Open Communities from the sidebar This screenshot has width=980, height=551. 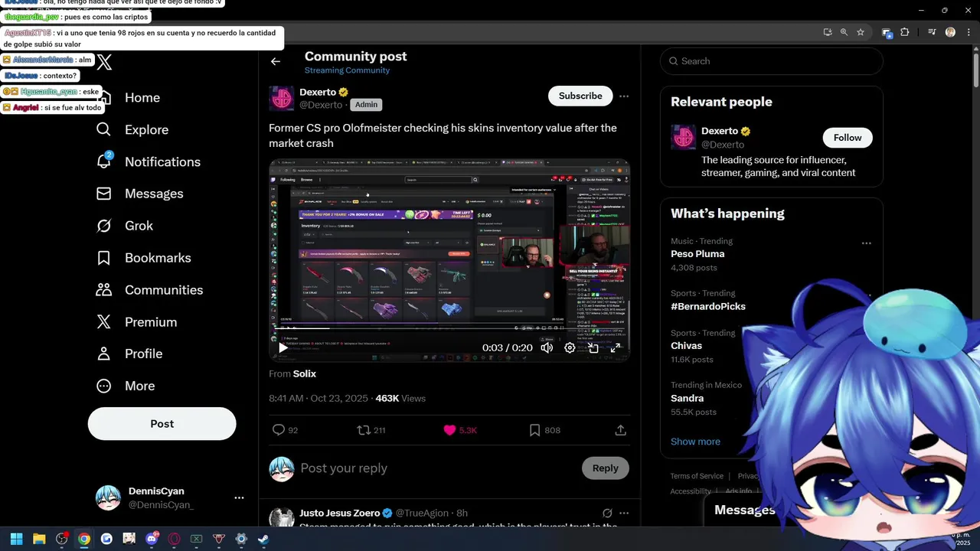(x=149, y=290)
